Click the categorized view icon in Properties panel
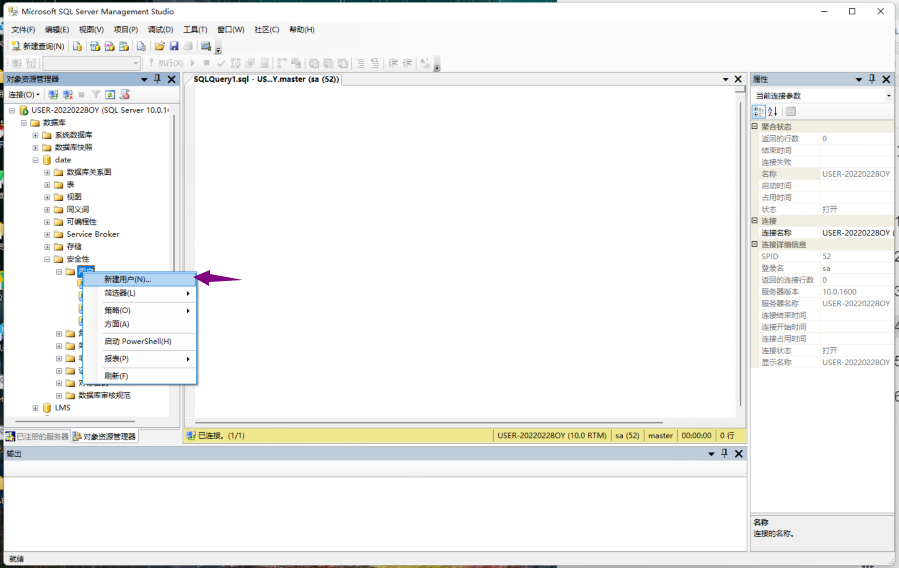Viewport: 899px width, 568px height. coord(758,112)
